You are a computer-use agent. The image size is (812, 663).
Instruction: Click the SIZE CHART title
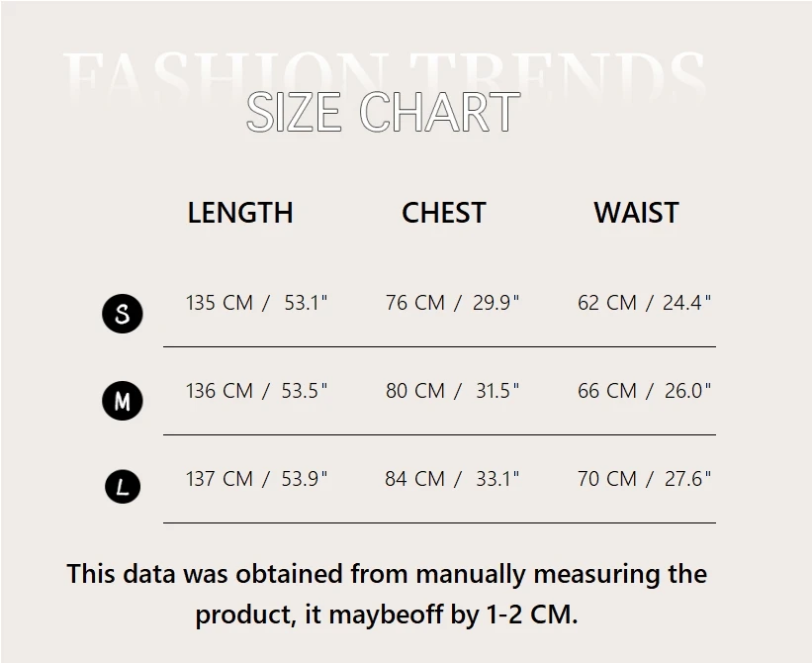383,112
